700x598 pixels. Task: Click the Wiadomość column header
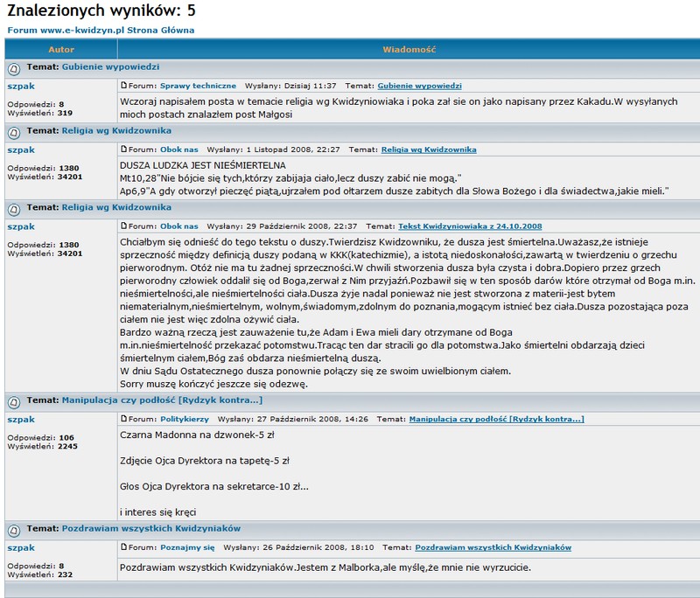409,50
